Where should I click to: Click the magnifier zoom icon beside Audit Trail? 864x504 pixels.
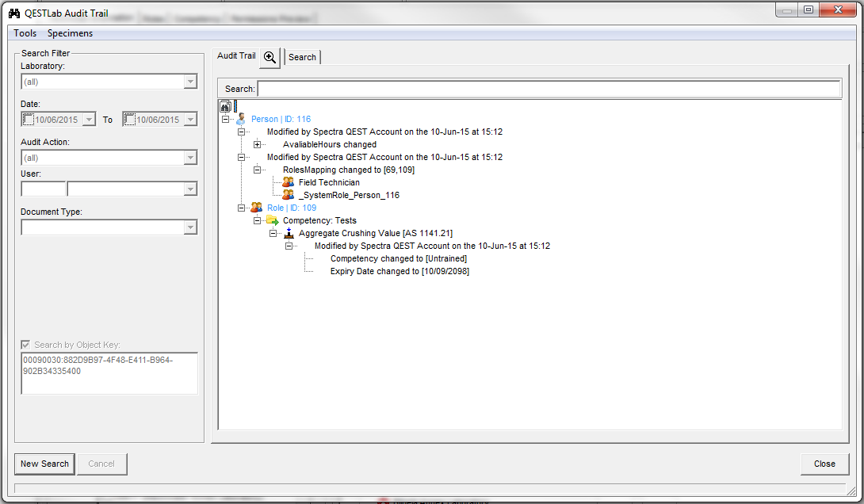pos(270,57)
